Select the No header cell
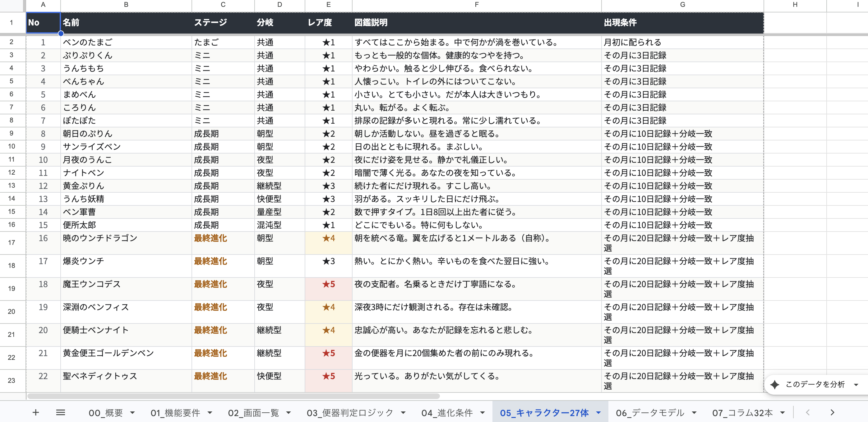This screenshot has width=868, height=422. click(x=43, y=23)
